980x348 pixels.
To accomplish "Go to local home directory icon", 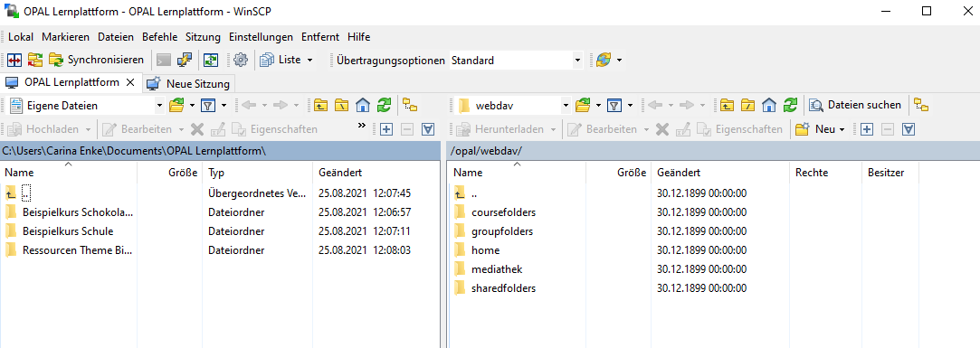I will point(363,105).
